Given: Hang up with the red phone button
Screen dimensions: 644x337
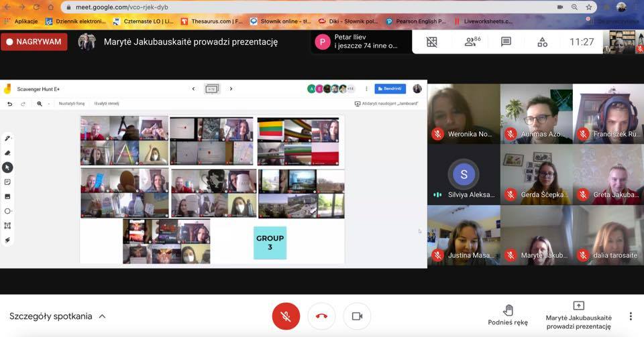Looking at the screenshot, I should click(321, 316).
